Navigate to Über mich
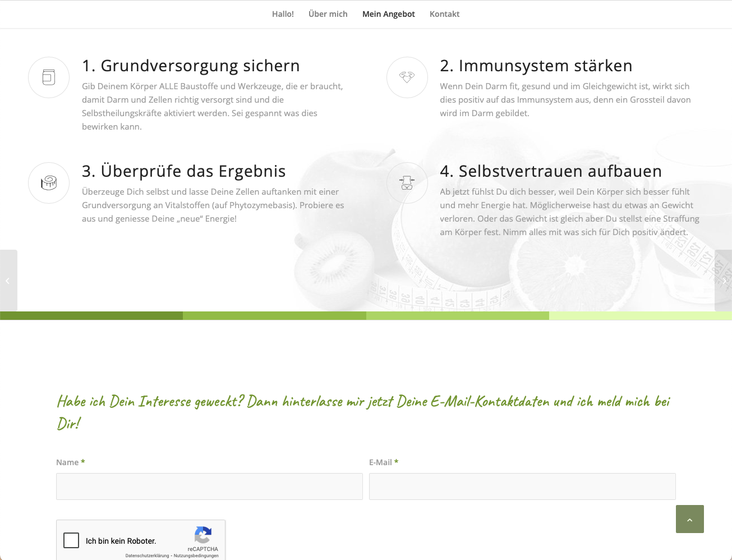Screen dimensions: 732x560 coord(328,14)
